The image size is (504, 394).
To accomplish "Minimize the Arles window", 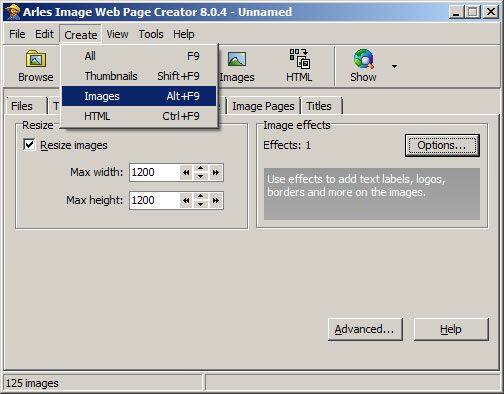I will click(x=456, y=12).
